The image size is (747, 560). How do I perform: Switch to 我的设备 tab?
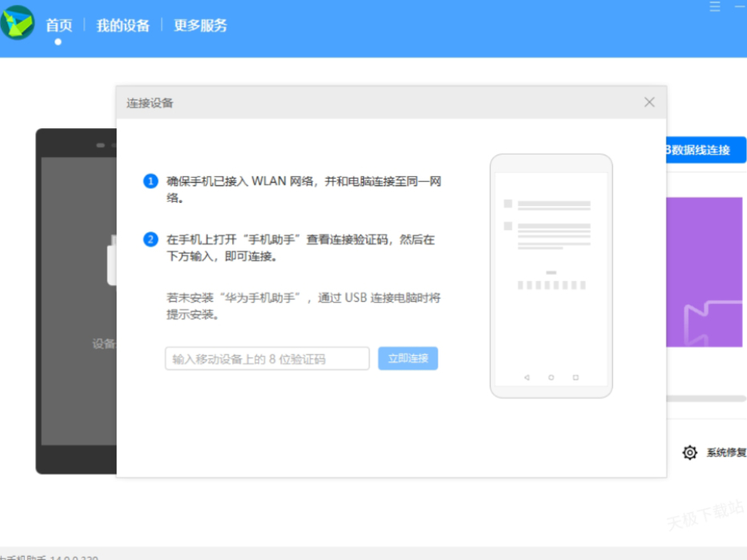click(123, 26)
